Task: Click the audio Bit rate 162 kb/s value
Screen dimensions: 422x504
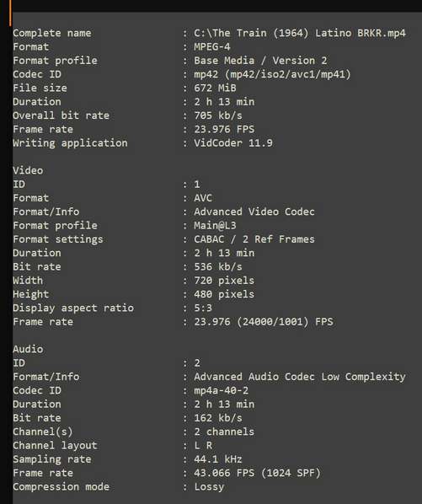Action: point(218,418)
